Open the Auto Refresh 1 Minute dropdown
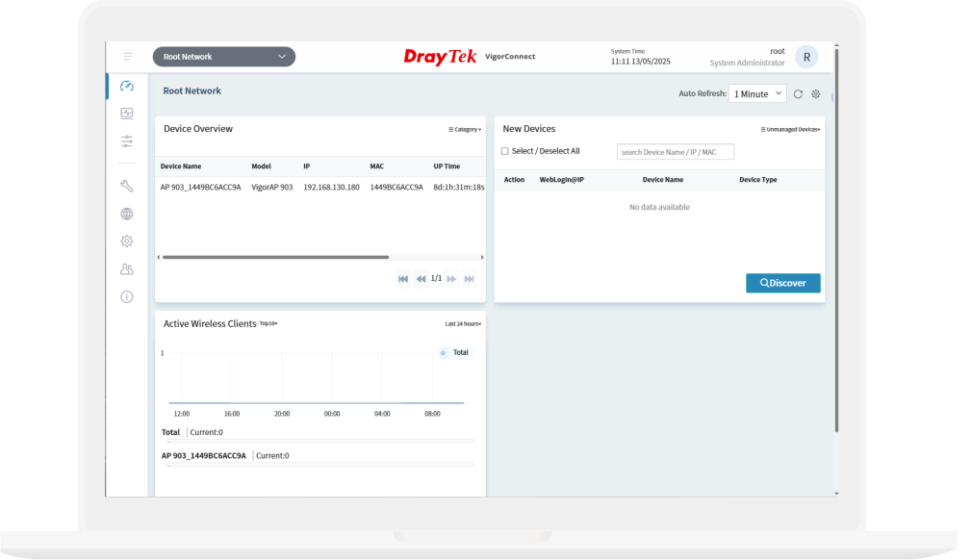 coord(757,93)
